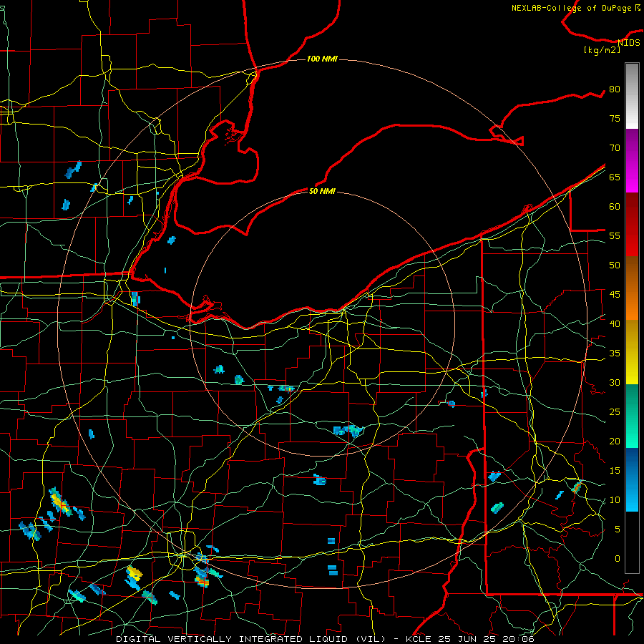Click the 50 NMI range ring label
The height and width of the screenshot is (644, 644).
point(321,191)
